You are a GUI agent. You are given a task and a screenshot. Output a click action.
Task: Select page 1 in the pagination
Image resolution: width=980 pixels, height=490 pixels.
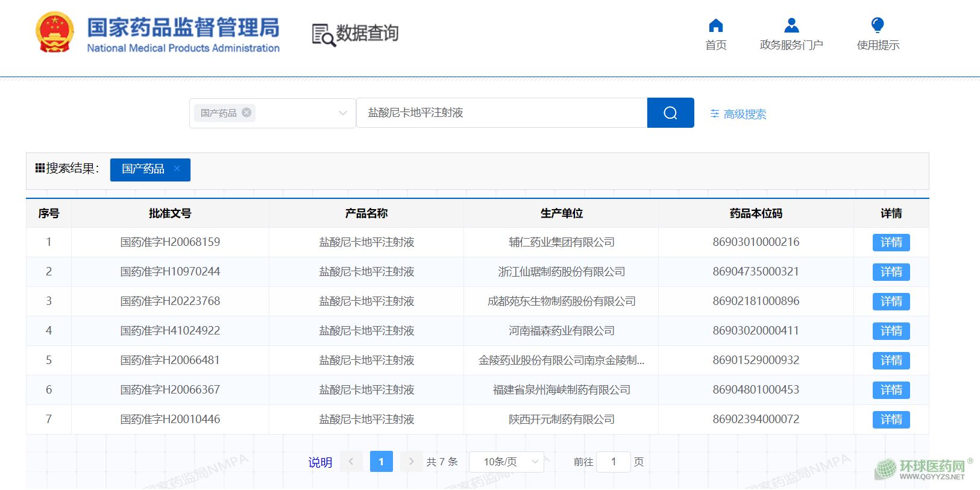point(381,462)
